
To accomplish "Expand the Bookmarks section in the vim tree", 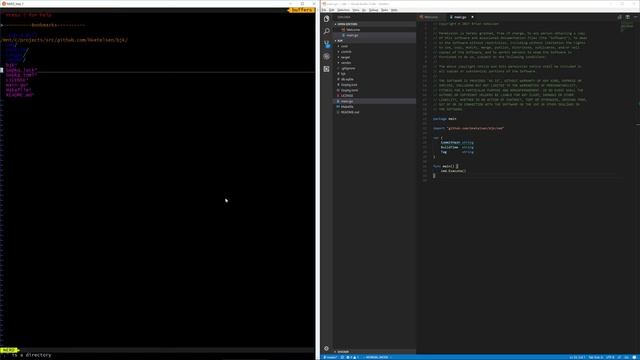I will point(44,25).
